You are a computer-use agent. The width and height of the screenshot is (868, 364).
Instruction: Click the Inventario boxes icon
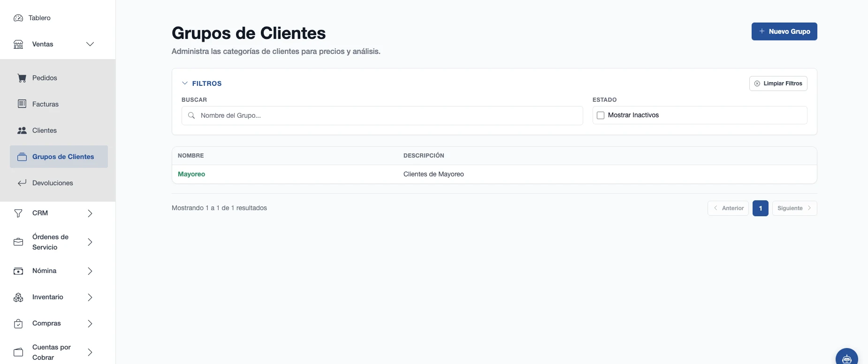pos(18,297)
